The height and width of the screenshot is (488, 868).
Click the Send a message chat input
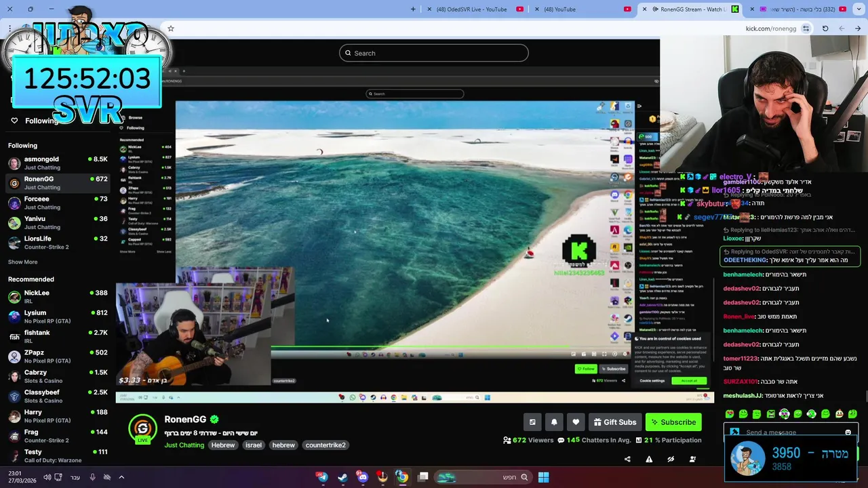(790, 432)
